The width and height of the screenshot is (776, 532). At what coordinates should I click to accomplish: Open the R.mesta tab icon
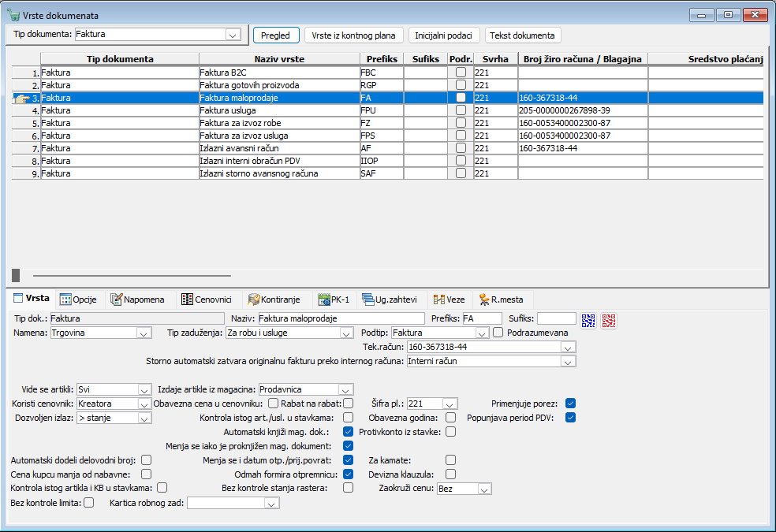point(484,299)
